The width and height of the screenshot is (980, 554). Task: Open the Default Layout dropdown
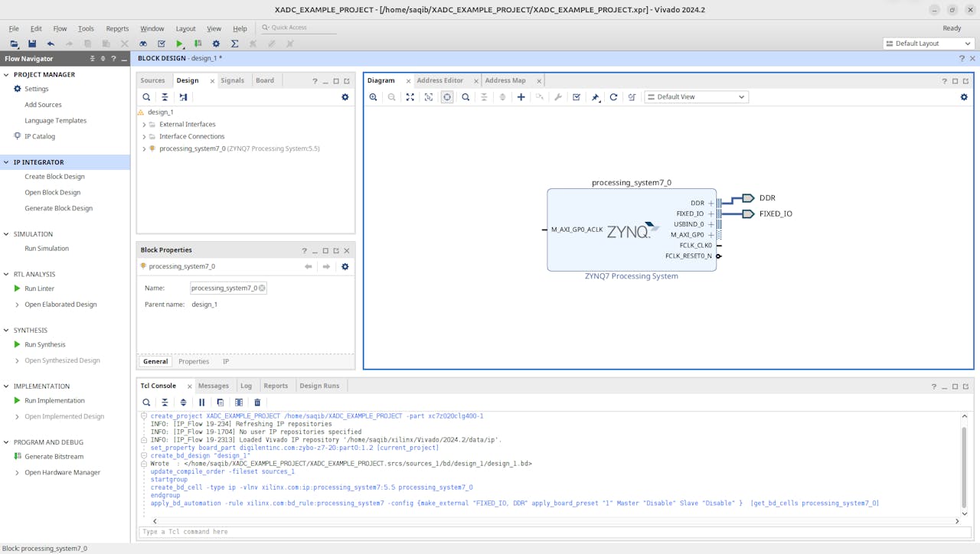tap(929, 44)
